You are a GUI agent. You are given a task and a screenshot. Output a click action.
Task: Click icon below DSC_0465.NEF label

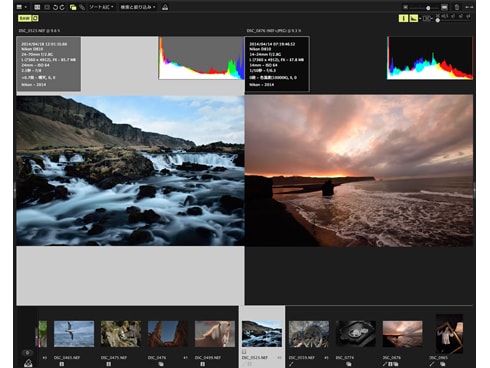(61, 364)
